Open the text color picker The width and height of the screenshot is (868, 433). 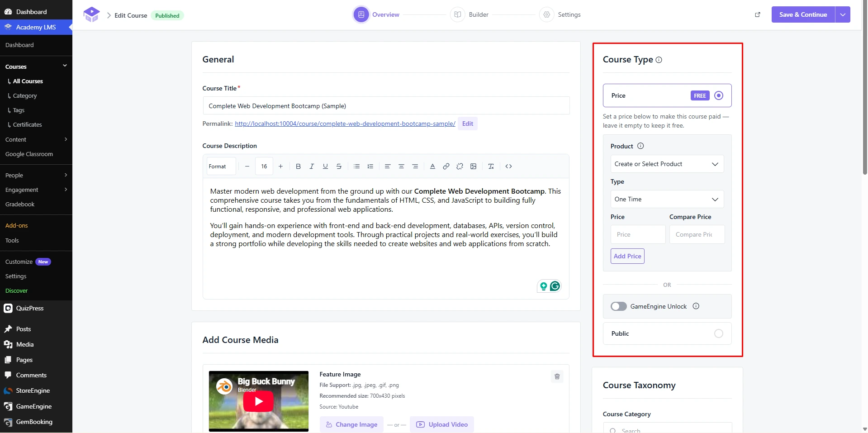pos(432,167)
